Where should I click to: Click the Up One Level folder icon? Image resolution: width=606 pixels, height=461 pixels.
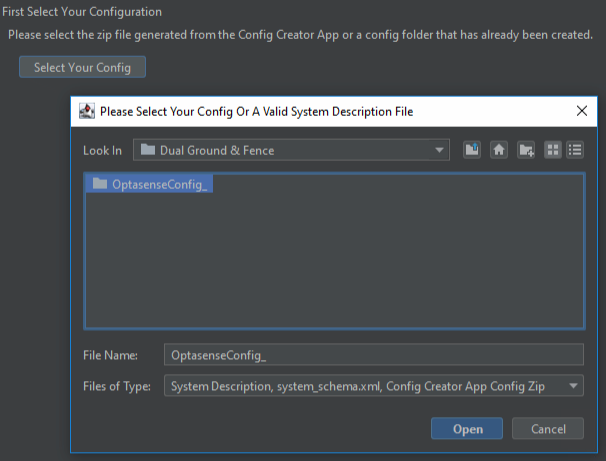[x=472, y=150]
